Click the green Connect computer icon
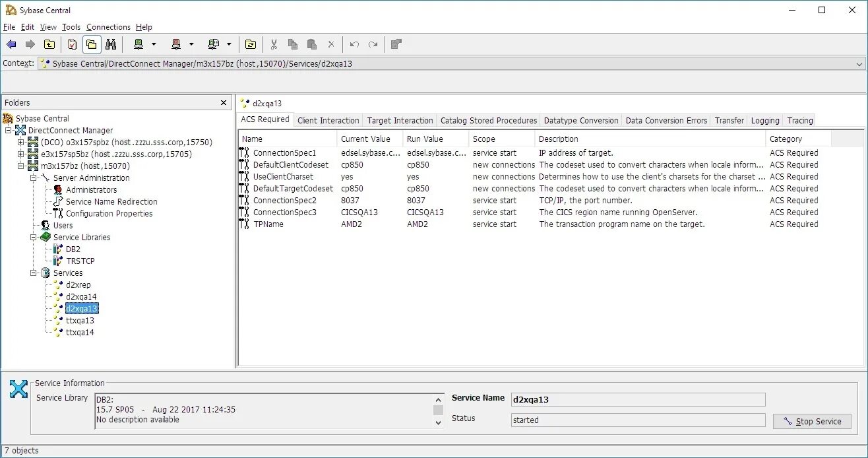Image resolution: width=868 pixels, height=458 pixels. (x=139, y=44)
